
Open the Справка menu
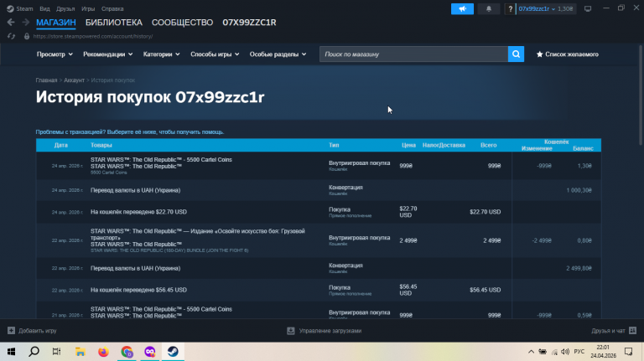[x=112, y=8]
